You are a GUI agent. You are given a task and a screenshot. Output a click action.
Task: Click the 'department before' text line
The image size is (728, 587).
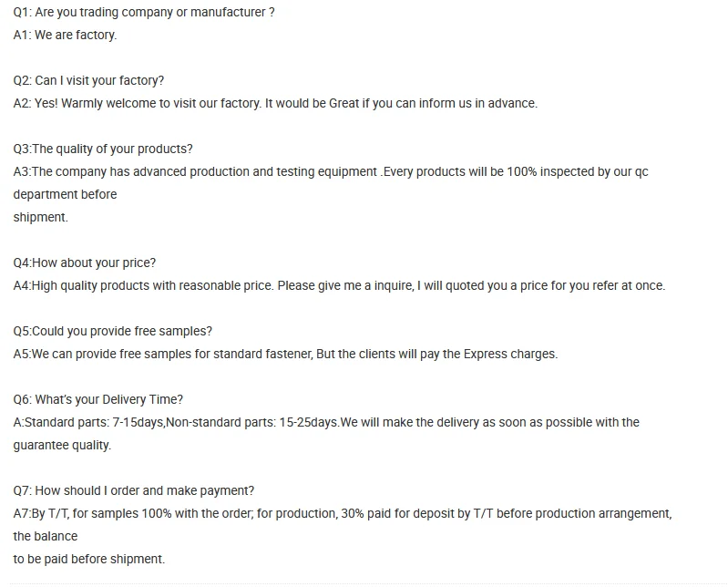pyautogui.click(x=65, y=194)
